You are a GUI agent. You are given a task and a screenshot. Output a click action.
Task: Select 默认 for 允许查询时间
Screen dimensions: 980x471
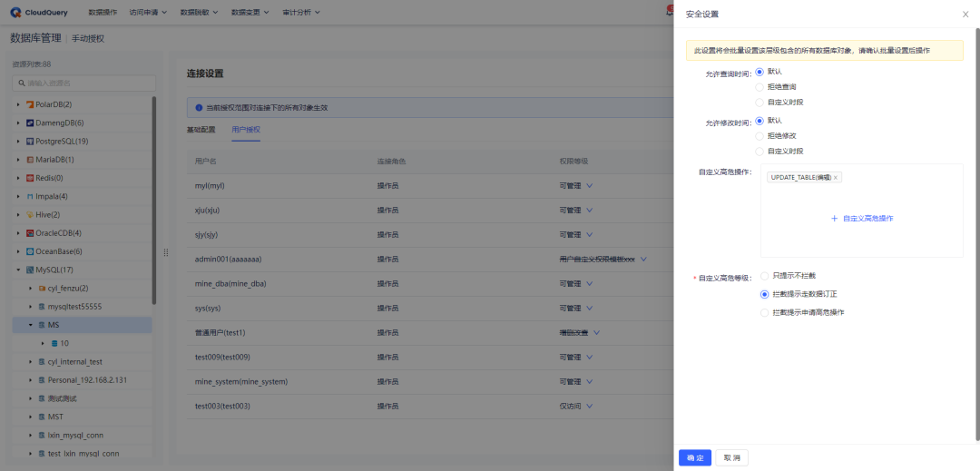pyautogui.click(x=759, y=72)
